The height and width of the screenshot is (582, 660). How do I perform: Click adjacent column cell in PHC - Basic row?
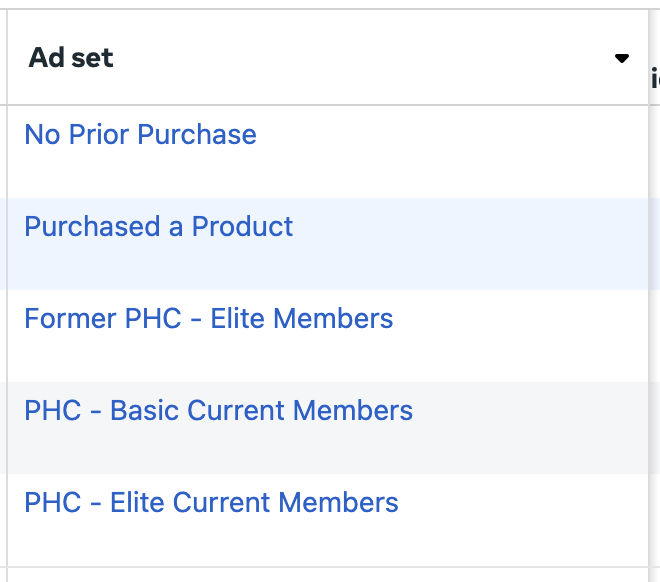click(655, 428)
